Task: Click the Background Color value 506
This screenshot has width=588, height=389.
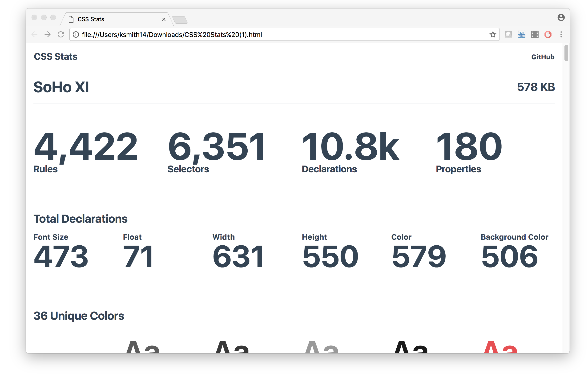Action: pyautogui.click(x=509, y=256)
